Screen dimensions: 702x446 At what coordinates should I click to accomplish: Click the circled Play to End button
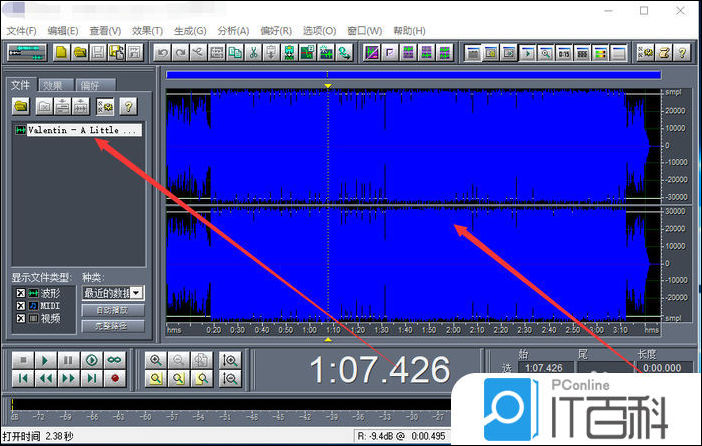[x=91, y=360]
